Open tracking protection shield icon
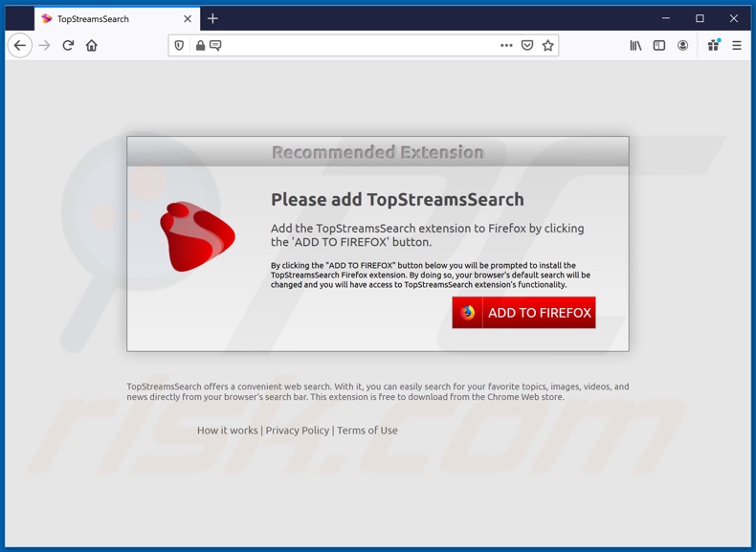The width and height of the screenshot is (756, 552). pos(179,45)
